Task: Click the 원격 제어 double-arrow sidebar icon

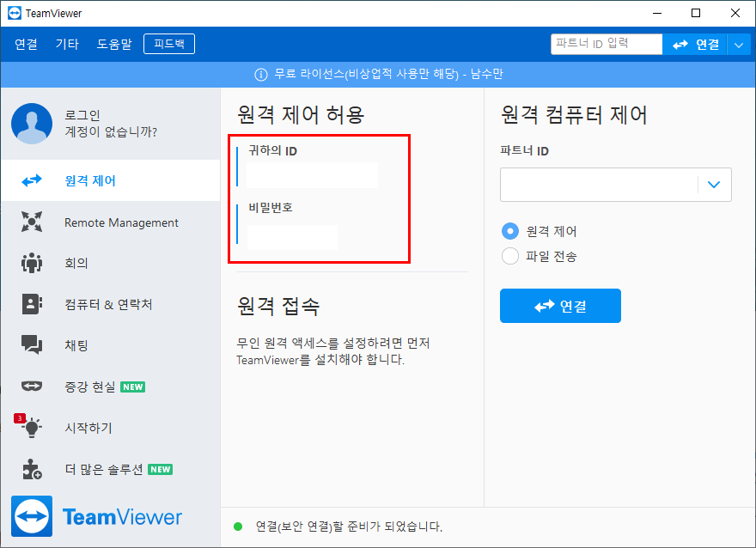Action: (32, 180)
